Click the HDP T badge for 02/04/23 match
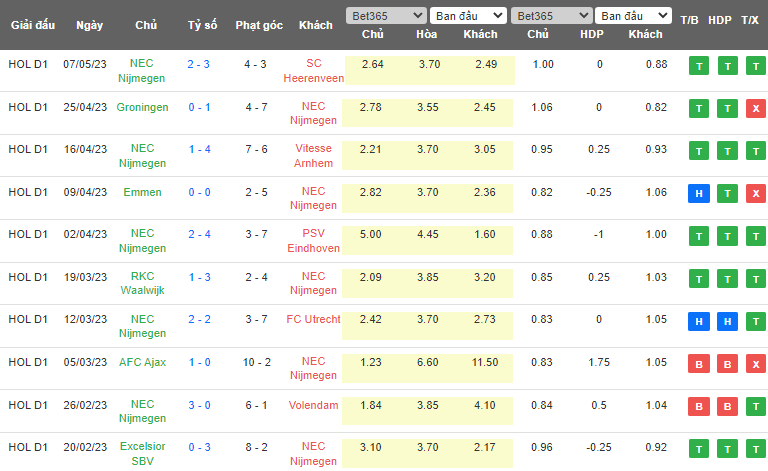Image resolution: width=768 pixels, height=471 pixels. point(728,236)
